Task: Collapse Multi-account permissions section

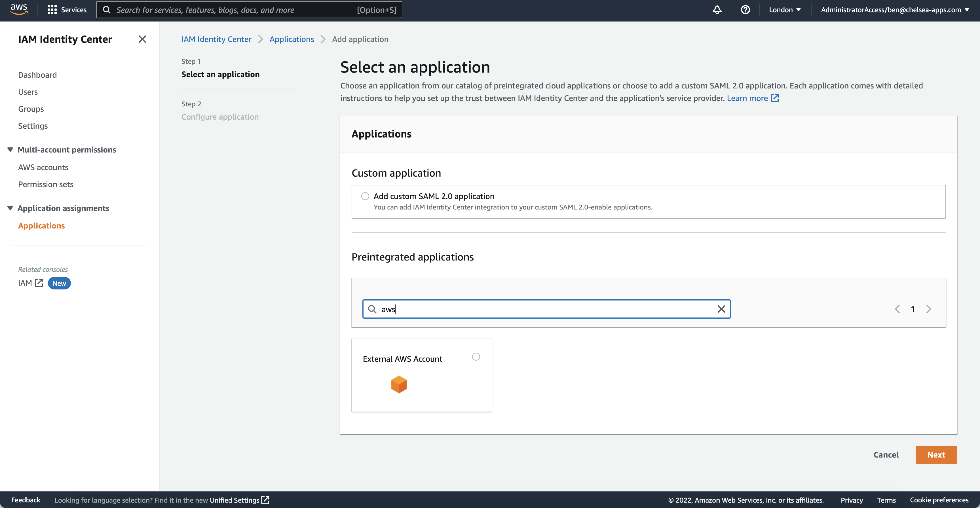Action: click(x=10, y=150)
